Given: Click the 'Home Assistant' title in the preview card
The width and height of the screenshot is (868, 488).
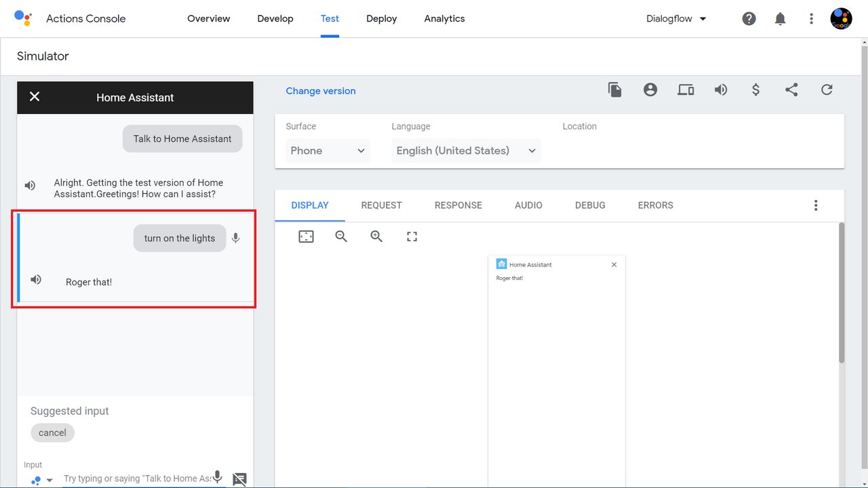Looking at the screenshot, I should (530, 264).
